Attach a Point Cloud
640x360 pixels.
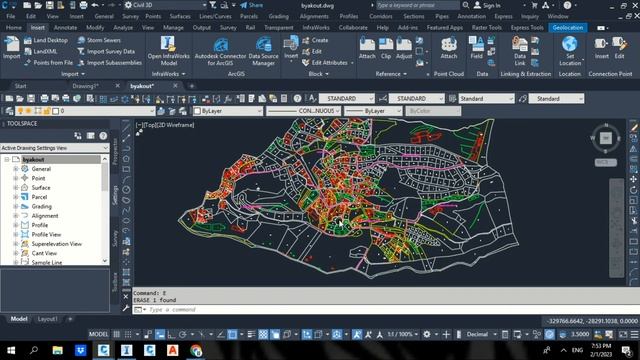449,48
